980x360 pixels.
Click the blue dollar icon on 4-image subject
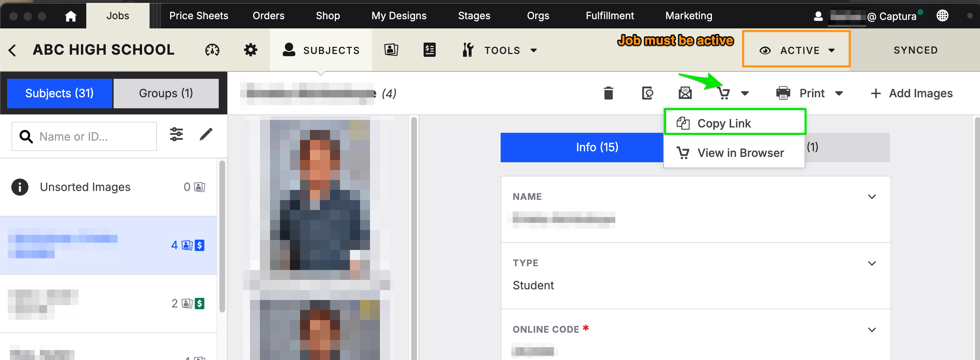click(199, 245)
